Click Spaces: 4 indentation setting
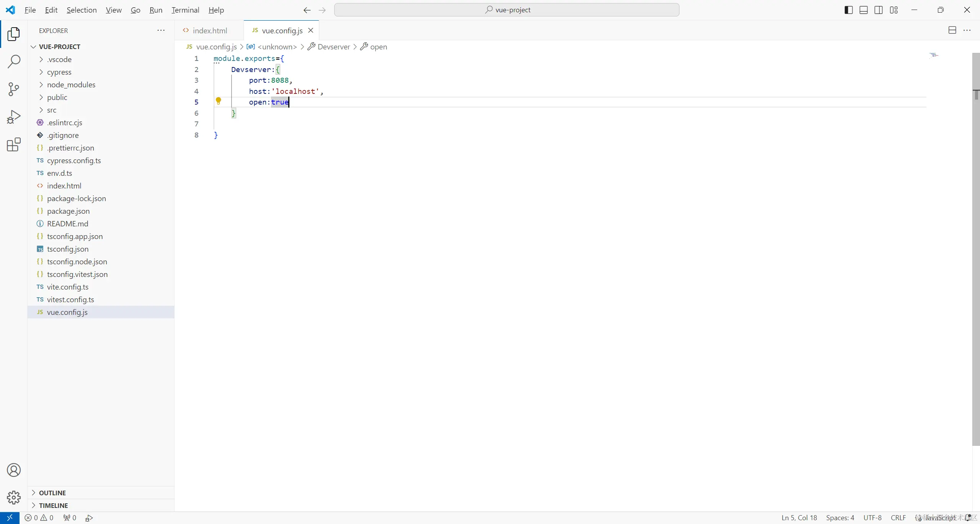The width and height of the screenshot is (980, 524). [x=840, y=517]
